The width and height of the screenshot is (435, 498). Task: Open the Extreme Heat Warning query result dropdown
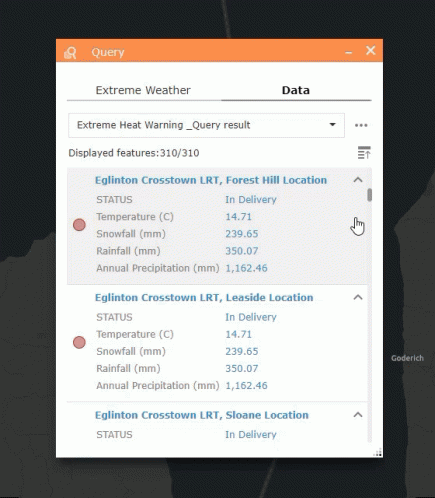206,125
